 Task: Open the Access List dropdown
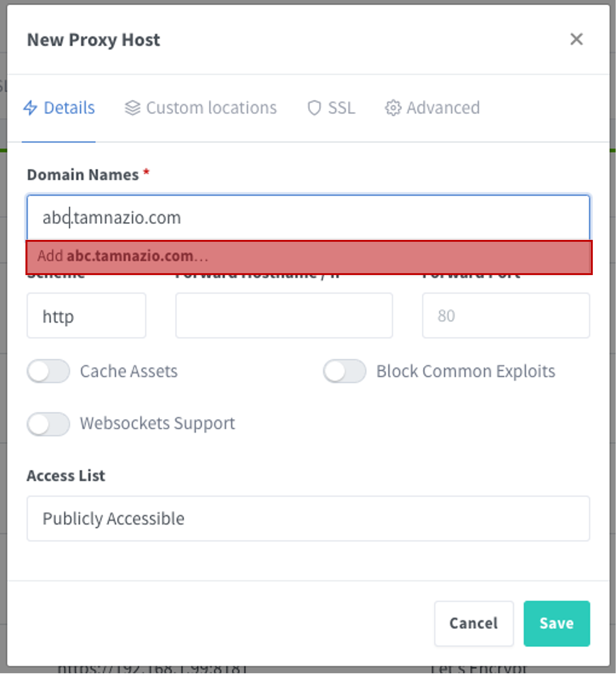pos(308,518)
